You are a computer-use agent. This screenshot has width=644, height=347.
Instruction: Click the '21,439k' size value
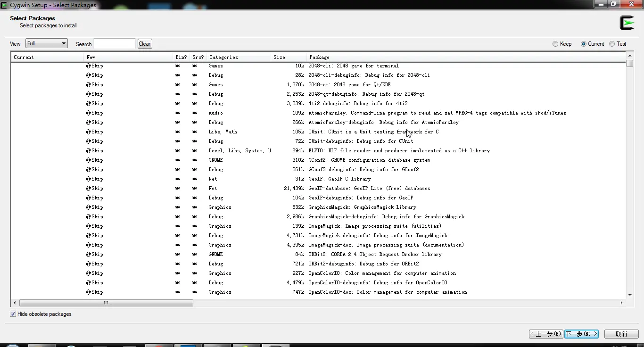pos(294,189)
